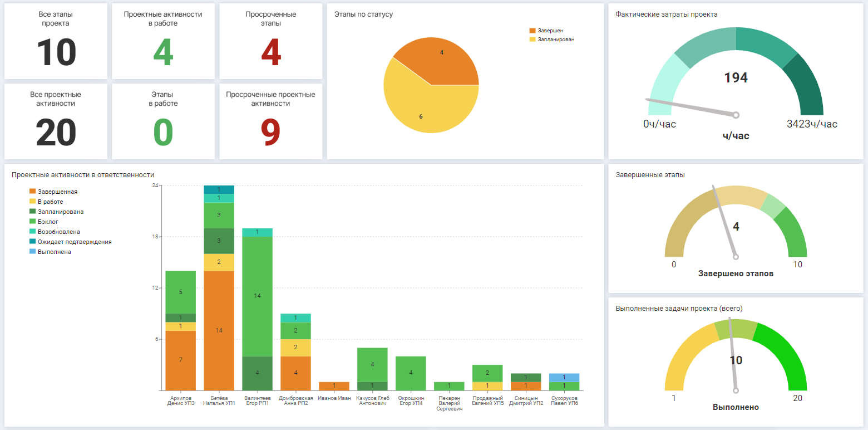Click the orange pie slice labeled 4
Image resolution: width=868 pixels, height=430 pixels.
[x=441, y=58]
